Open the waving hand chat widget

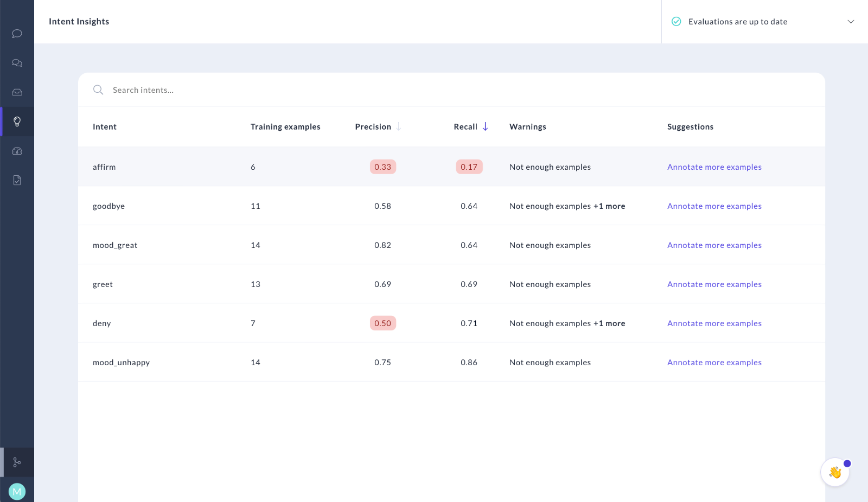pos(835,472)
